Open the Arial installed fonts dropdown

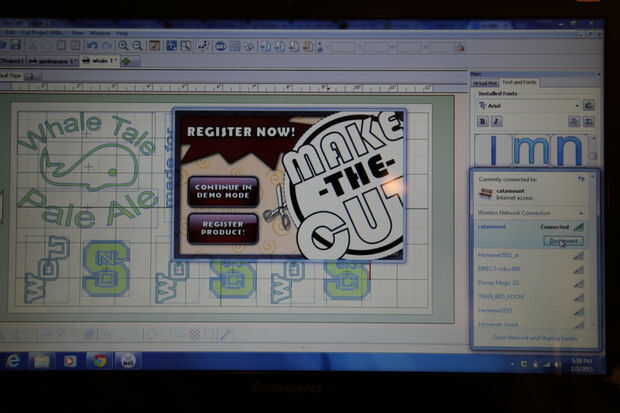tap(529, 106)
